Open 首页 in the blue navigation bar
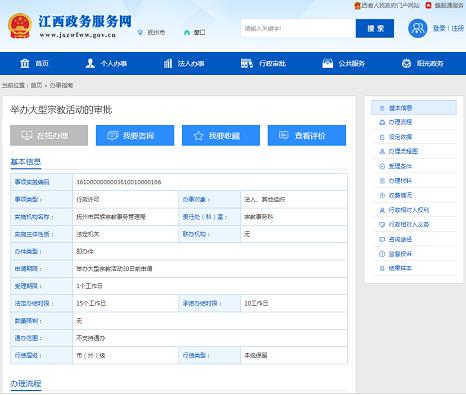This screenshot has height=395, width=466. [x=34, y=63]
